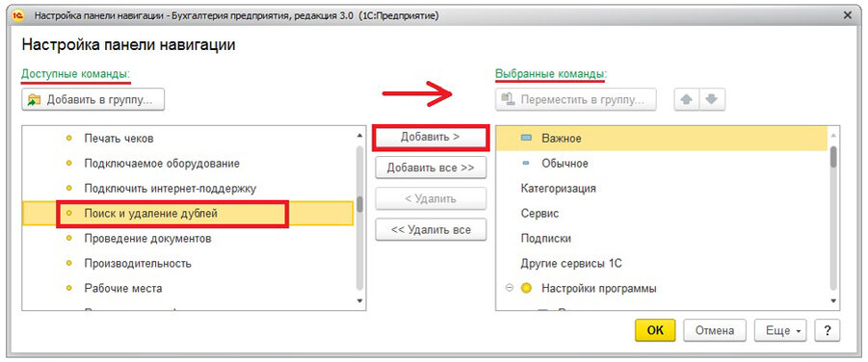Image resolution: width=868 pixels, height=362 pixels.
Task: Click scrollbar thumb of selected commands list
Action: pos(833,157)
